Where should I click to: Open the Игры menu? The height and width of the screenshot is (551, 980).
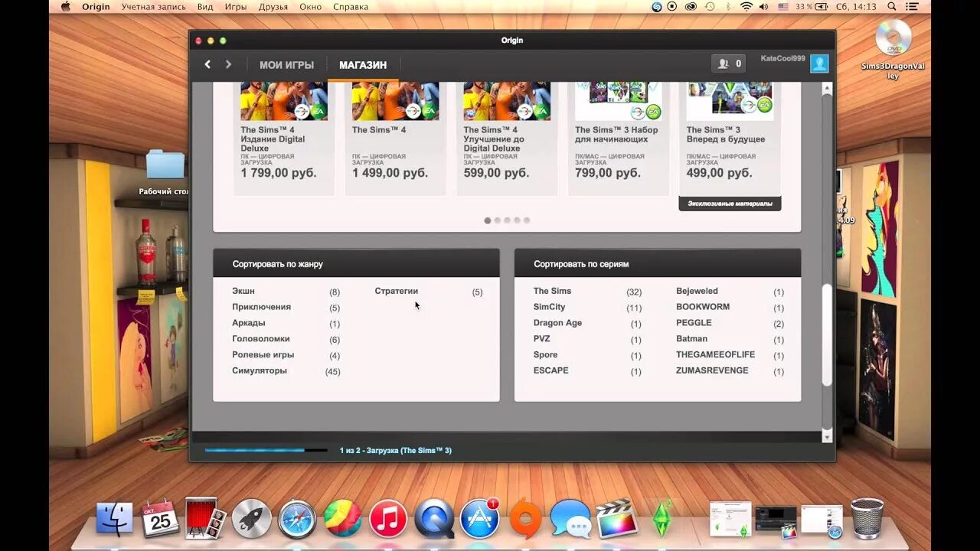pos(236,6)
